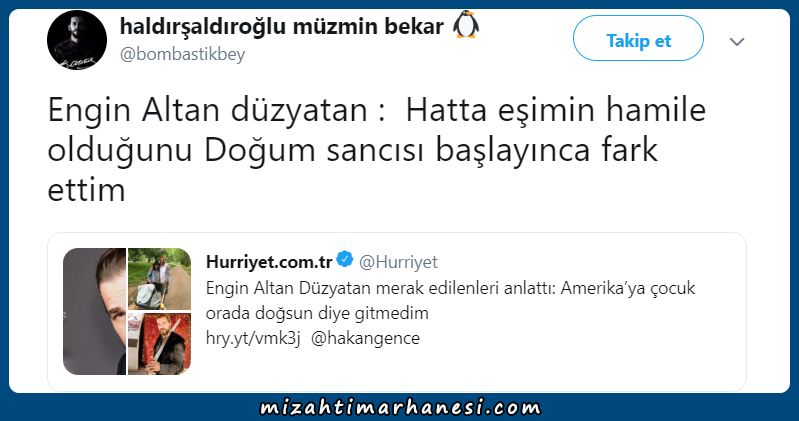View the sword costume photo thumbnail

(x=159, y=344)
